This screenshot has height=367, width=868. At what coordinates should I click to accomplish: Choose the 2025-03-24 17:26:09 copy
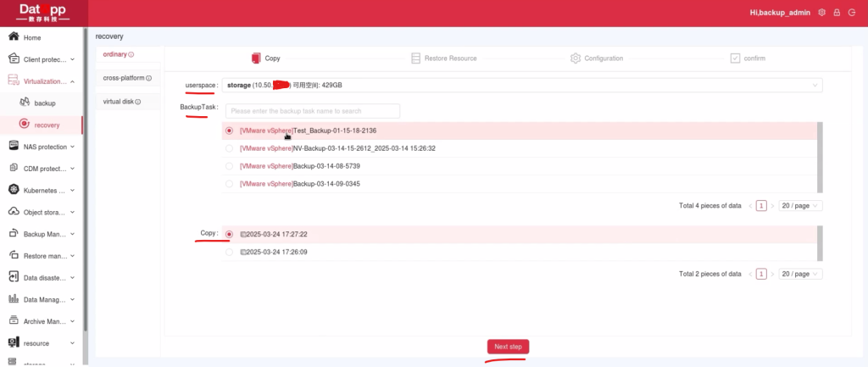click(x=229, y=252)
